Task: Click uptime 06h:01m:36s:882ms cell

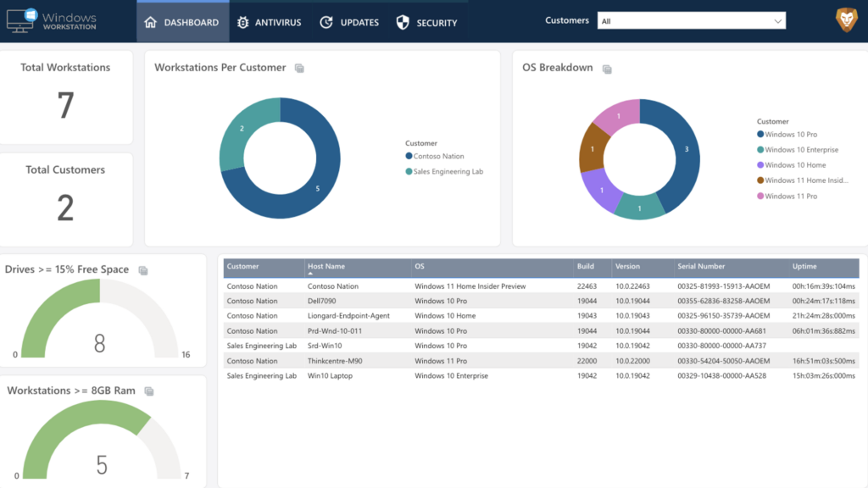Action: (x=824, y=331)
